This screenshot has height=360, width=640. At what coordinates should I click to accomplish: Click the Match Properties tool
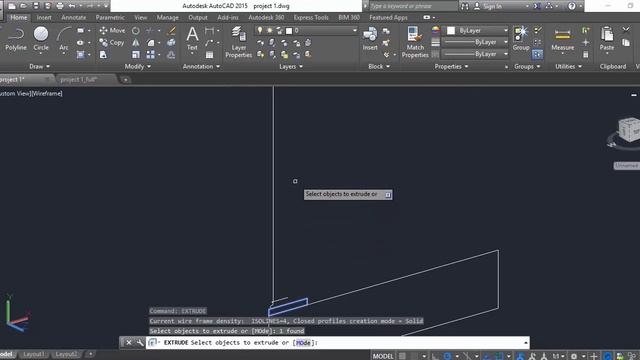tap(415, 42)
